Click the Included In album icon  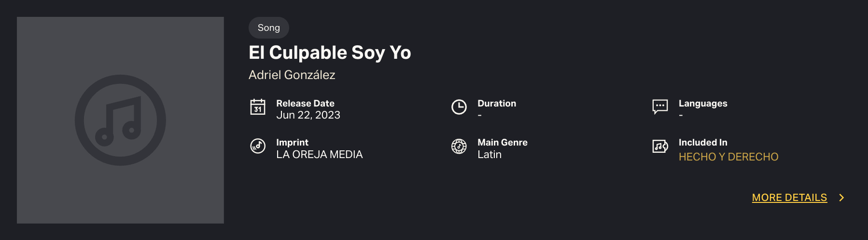[660, 146]
